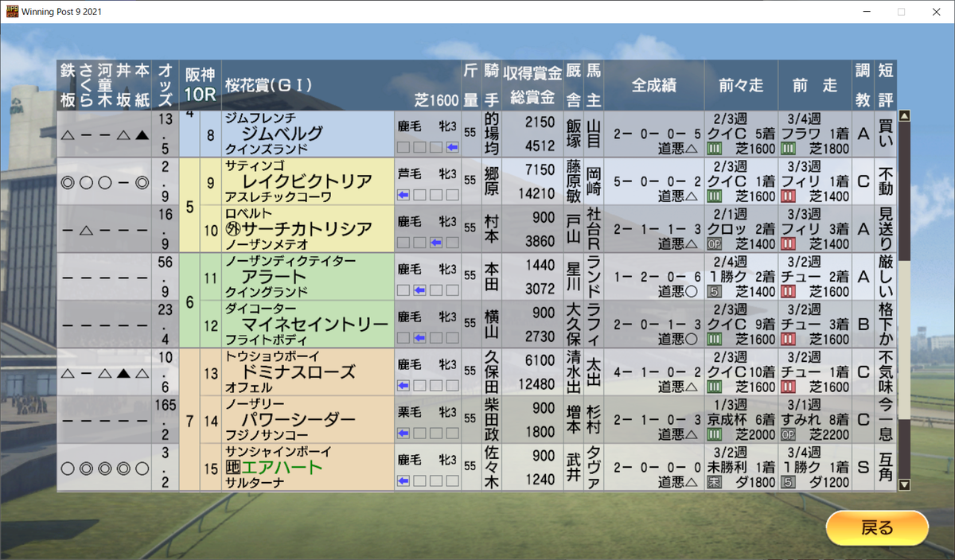The image size is (955, 560).
Task: Click the scrollbar down arrow
Action: point(903,484)
